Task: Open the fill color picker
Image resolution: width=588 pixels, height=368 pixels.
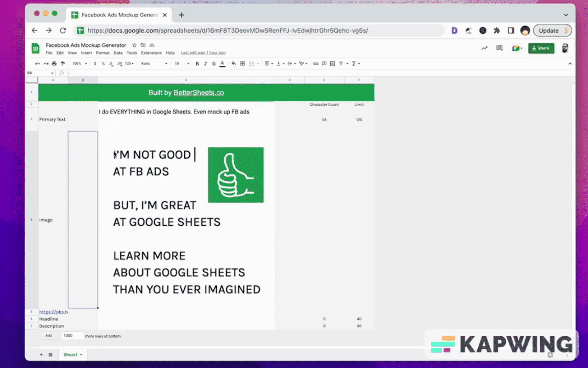Action: coord(233,63)
